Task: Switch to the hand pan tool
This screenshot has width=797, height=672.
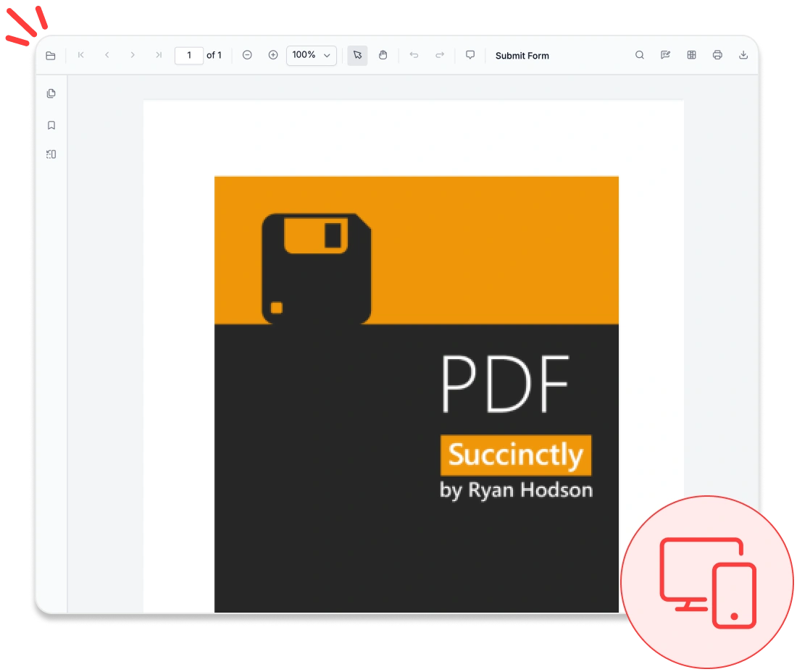Action: (x=383, y=55)
